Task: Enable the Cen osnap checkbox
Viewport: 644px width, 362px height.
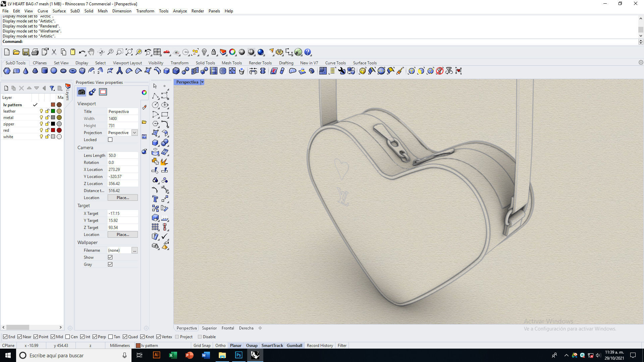Action: pos(67,337)
